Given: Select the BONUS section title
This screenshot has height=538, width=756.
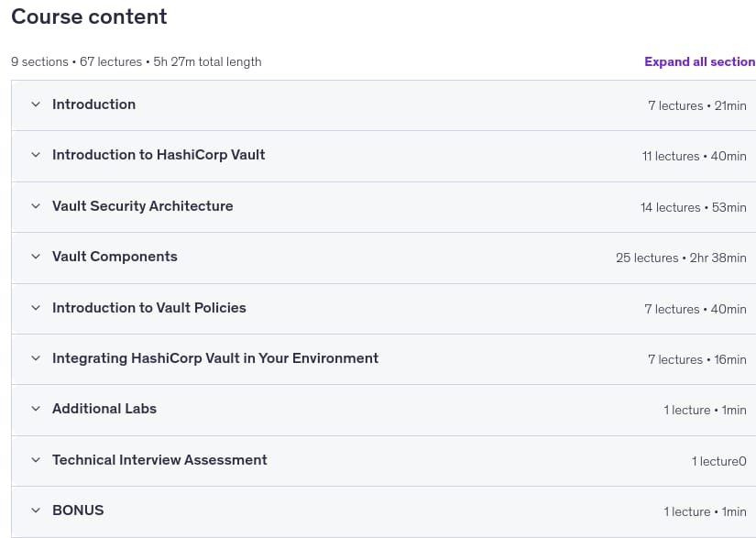Looking at the screenshot, I should coord(78,511).
